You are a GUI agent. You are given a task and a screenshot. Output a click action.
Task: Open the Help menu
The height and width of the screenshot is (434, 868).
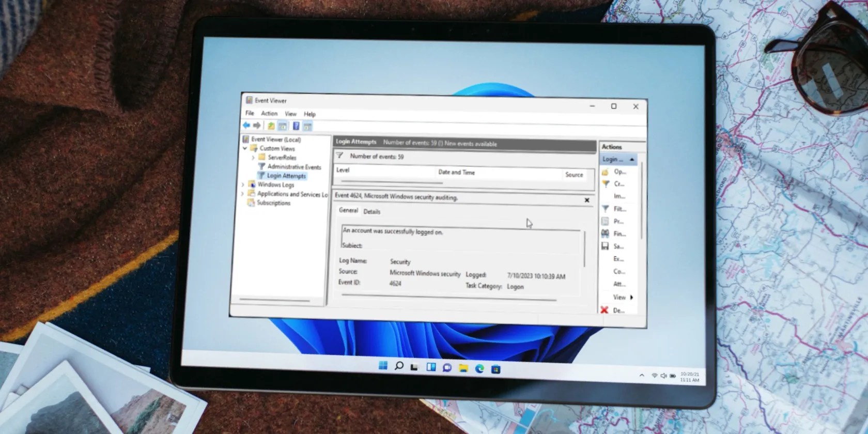coord(309,114)
